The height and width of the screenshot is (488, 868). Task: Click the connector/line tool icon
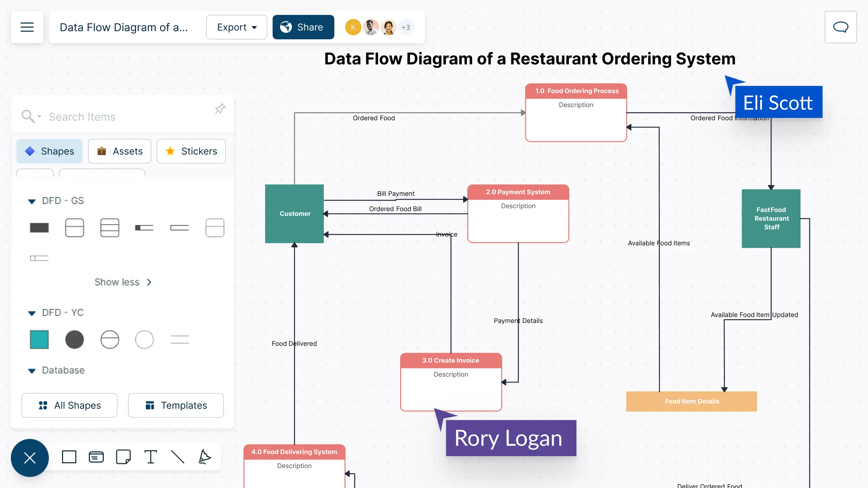click(x=177, y=457)
